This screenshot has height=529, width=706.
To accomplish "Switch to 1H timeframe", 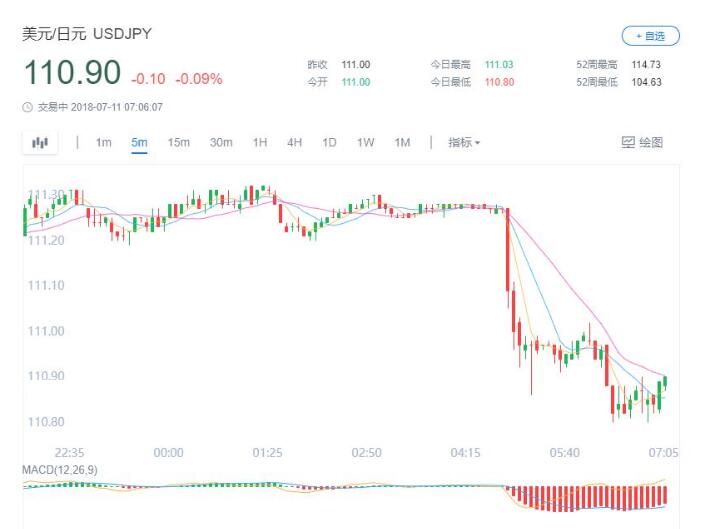I will point(260,143).
